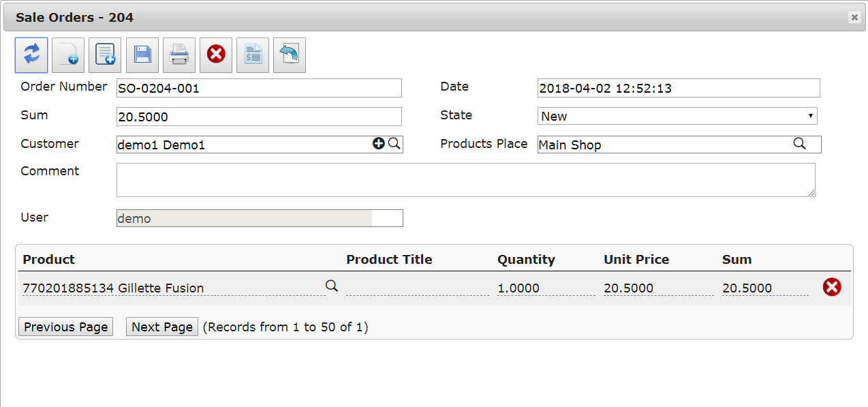
Task: Open the invoice dollar document icon
Action: pos(253,55)
